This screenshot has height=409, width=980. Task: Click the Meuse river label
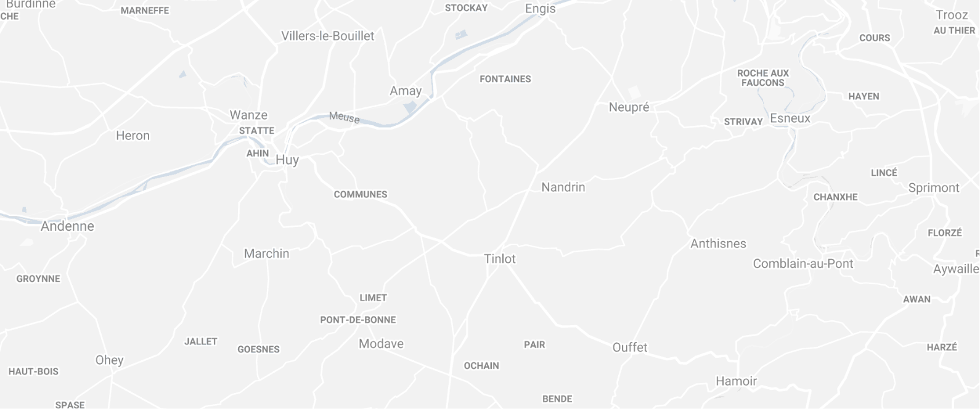pos(345,117)
